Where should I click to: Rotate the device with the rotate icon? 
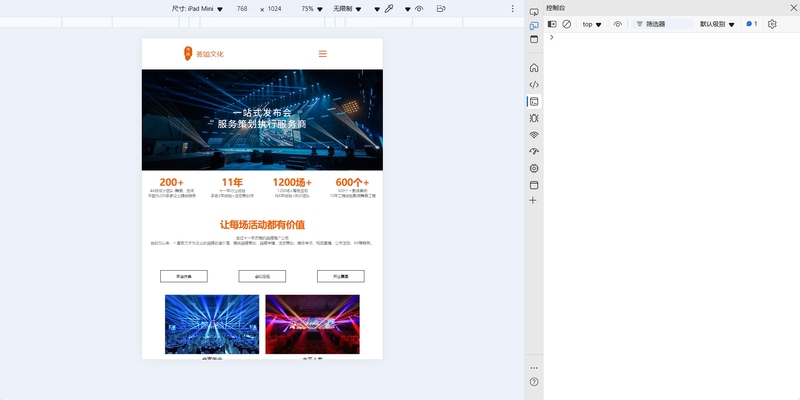point(441,9)
